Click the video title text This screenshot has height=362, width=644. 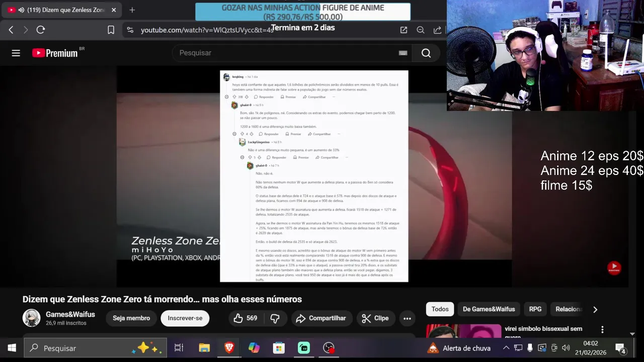pos(162,299)
